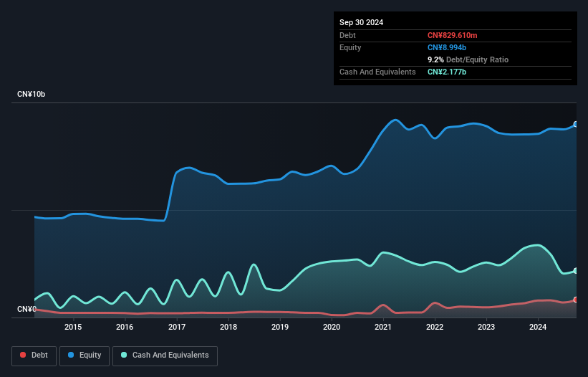Click the 2015 x-axis label
Image resolution: width=588 pixels, height=377 pixels.
[73, 328]
